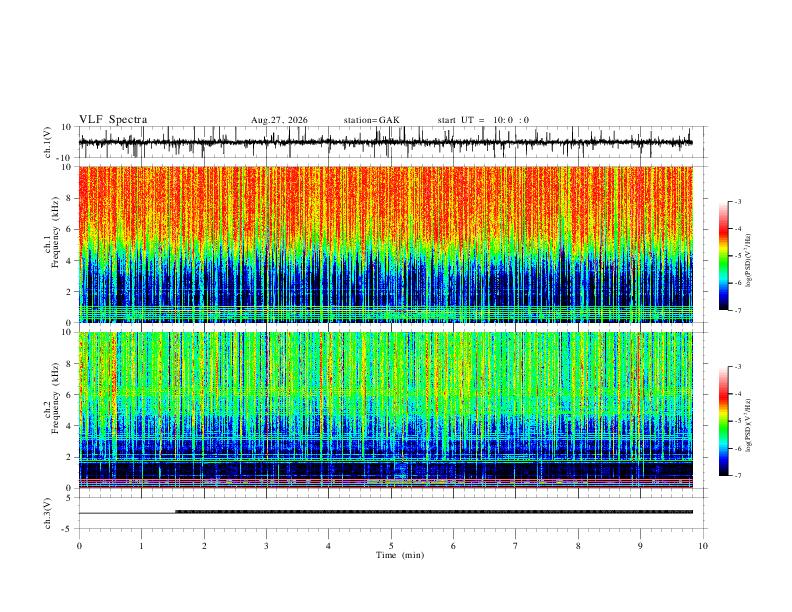Screen dimensions: 792x612
Task: Click time axis tick label "10"
Action: tap(703, 546)
